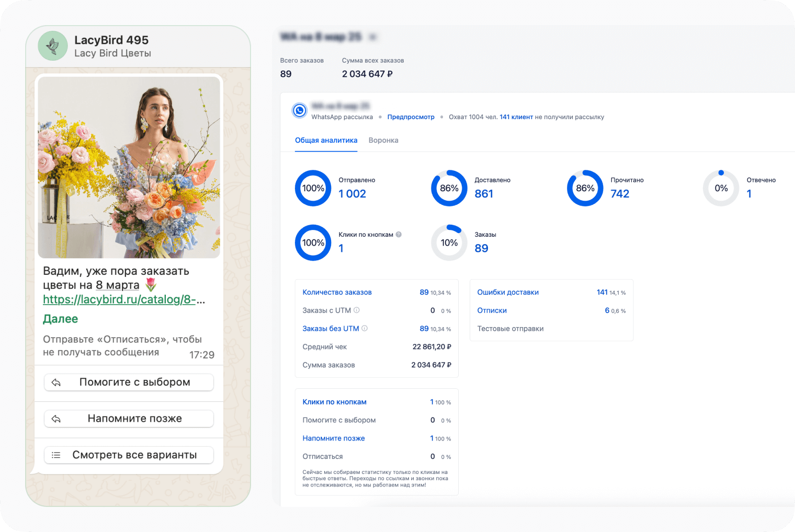Open Количество заказов link

(337, 292)
